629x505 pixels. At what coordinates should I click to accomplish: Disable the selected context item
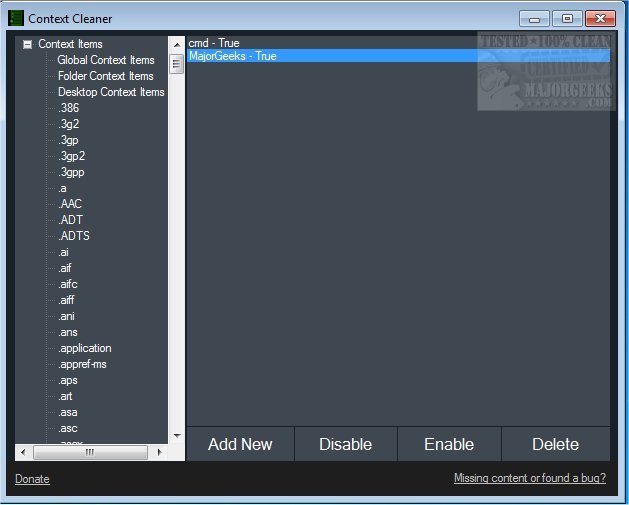pyautogui.click(x=346, y=444)
